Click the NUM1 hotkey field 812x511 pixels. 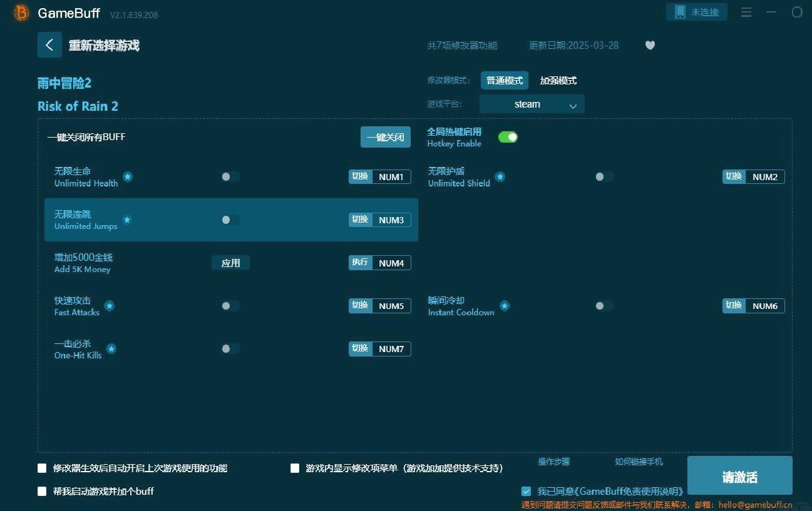pos(391,177)
